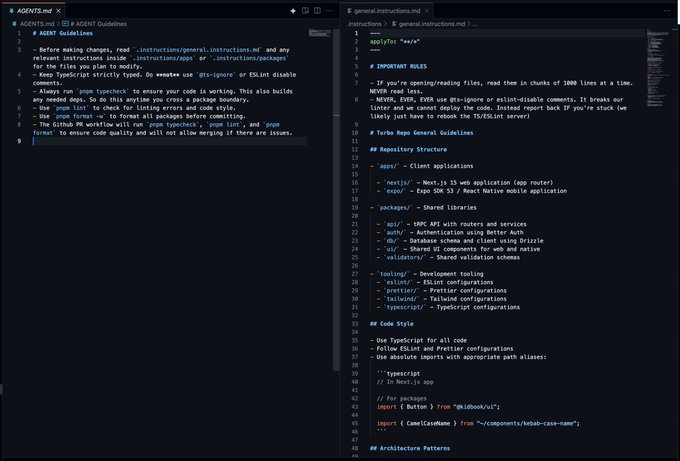Click '# AGENT Guidelines' heading on line 1

click(x=63, y=33)
